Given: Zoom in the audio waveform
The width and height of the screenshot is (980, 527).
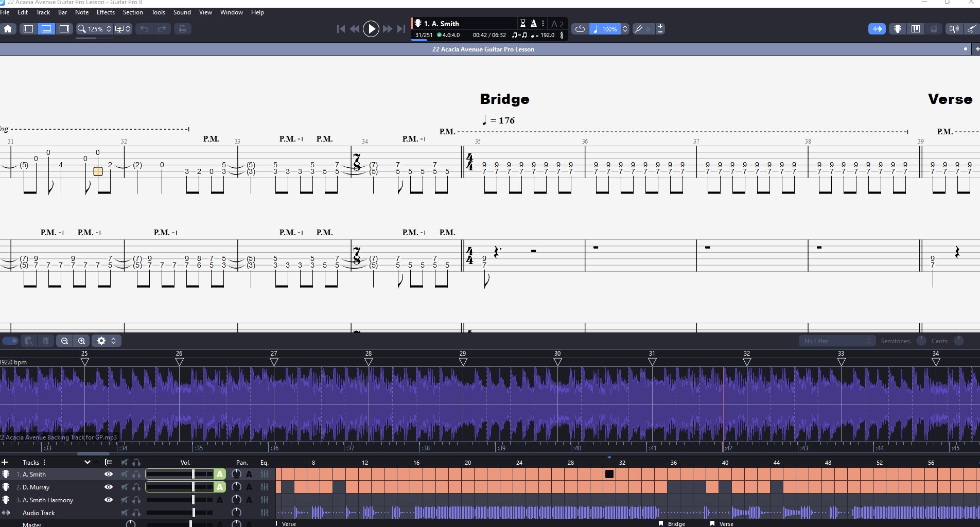Looking at the screenshot, I should pos(81,341).
